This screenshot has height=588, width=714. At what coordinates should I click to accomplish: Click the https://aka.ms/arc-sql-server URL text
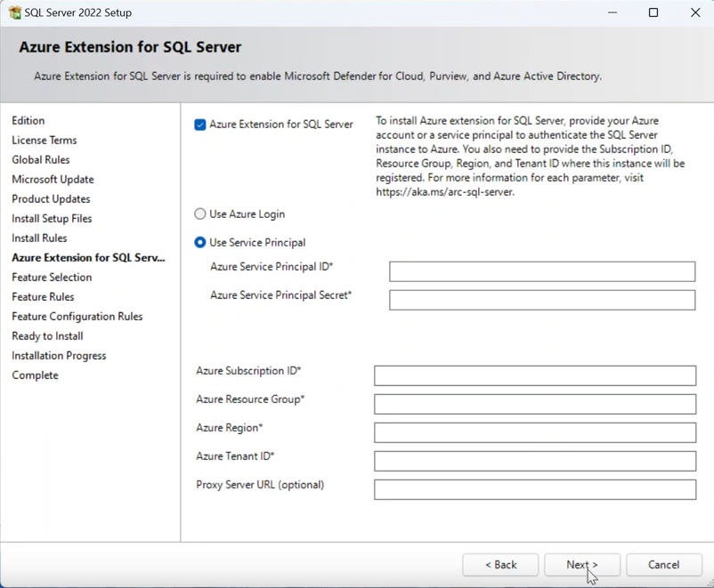(x=445, y=192)
